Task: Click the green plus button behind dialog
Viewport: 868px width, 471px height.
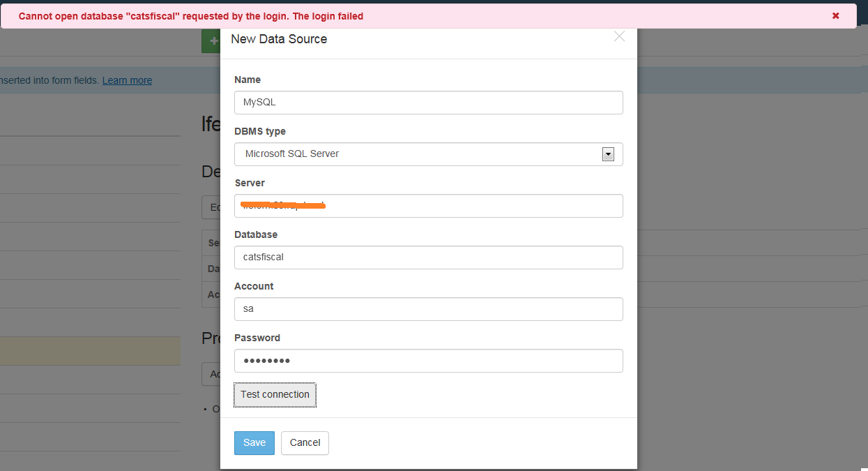Action: [211, 41]
